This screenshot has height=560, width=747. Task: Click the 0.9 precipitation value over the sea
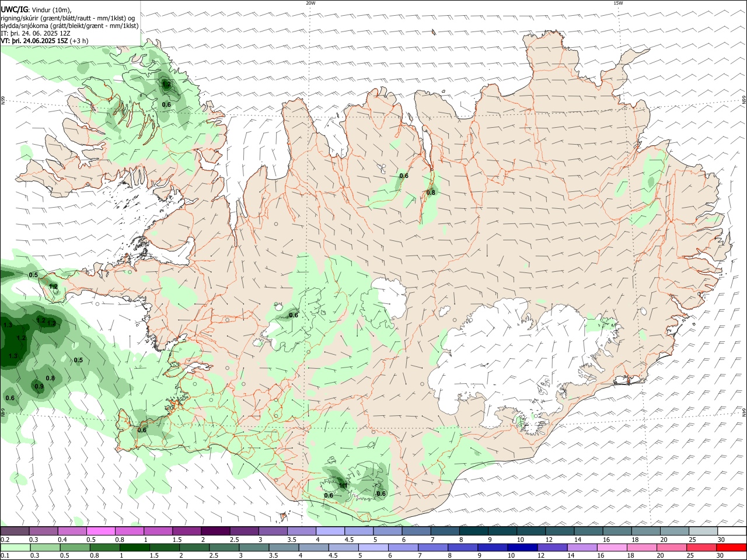tap(39, 386)
